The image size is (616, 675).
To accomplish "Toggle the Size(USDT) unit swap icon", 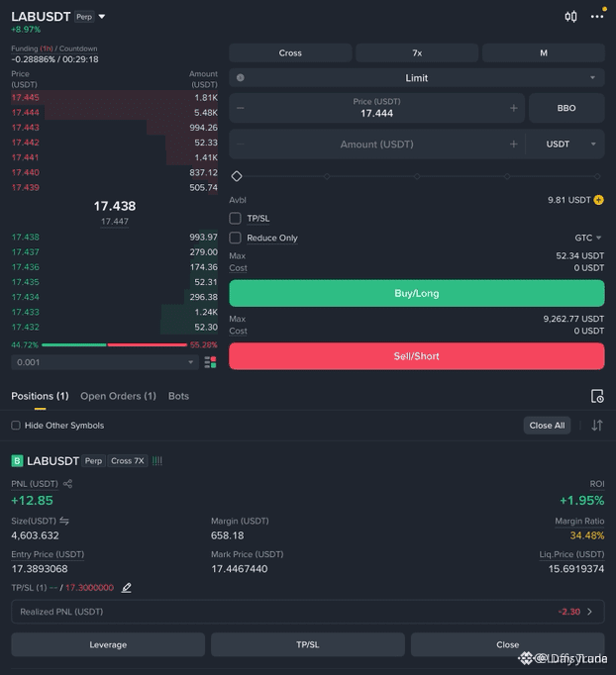I will [64, 521].
